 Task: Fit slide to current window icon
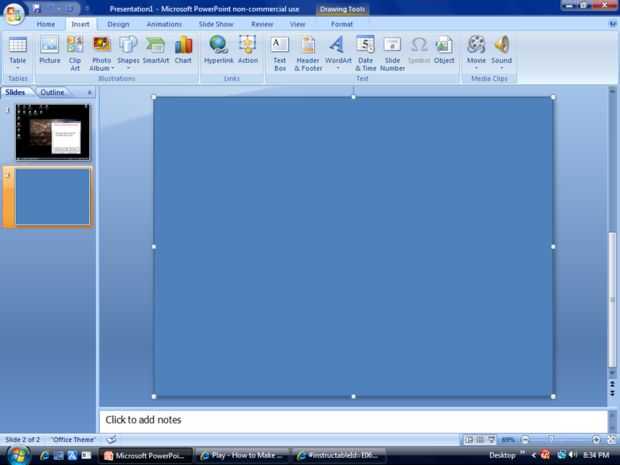612,439
